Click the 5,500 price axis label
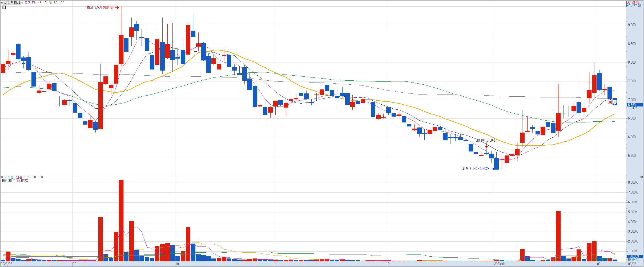Viewport: 644px width, 267px height. 632,156
